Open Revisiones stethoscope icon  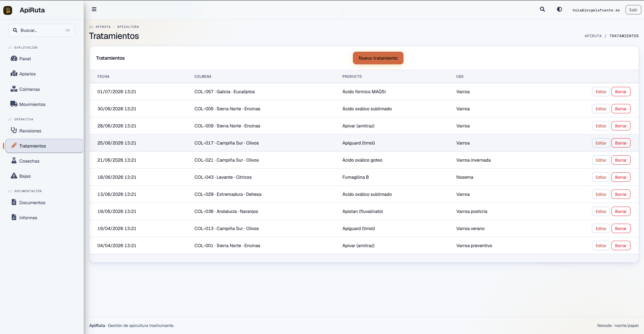(14, 130)
